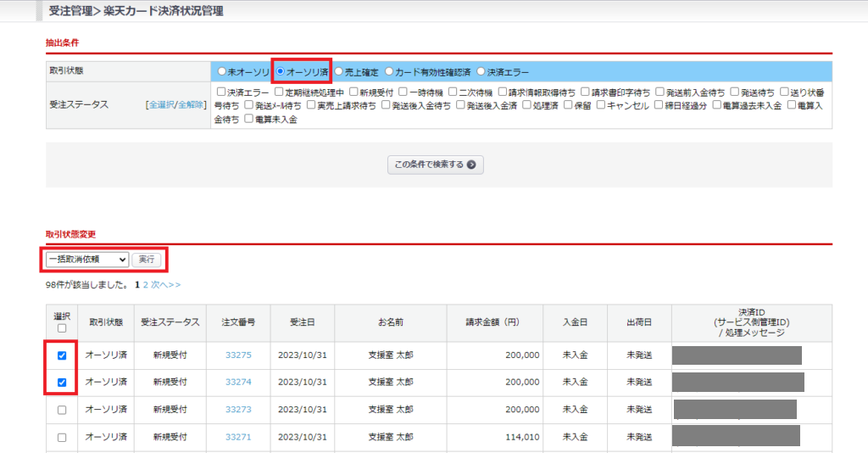Open the 一括取消依頼 dropdown

tap(87, 259)
